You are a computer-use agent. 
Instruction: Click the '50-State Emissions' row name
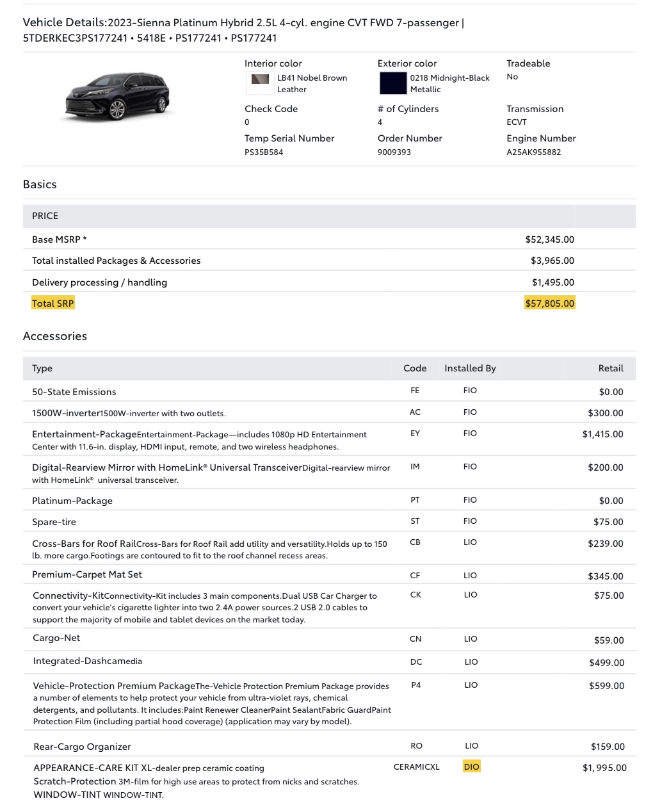coord(74,392)
